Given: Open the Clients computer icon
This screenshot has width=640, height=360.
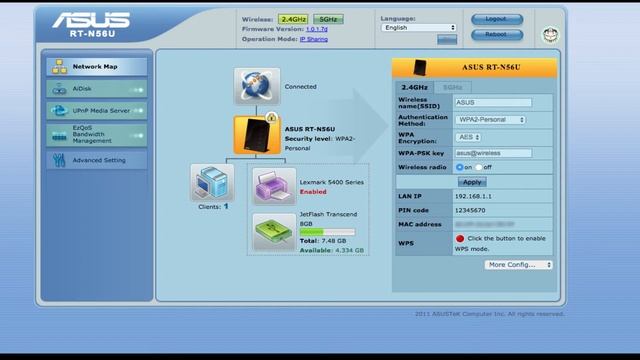Looking at the screenshot, I should tap(212, 182).
